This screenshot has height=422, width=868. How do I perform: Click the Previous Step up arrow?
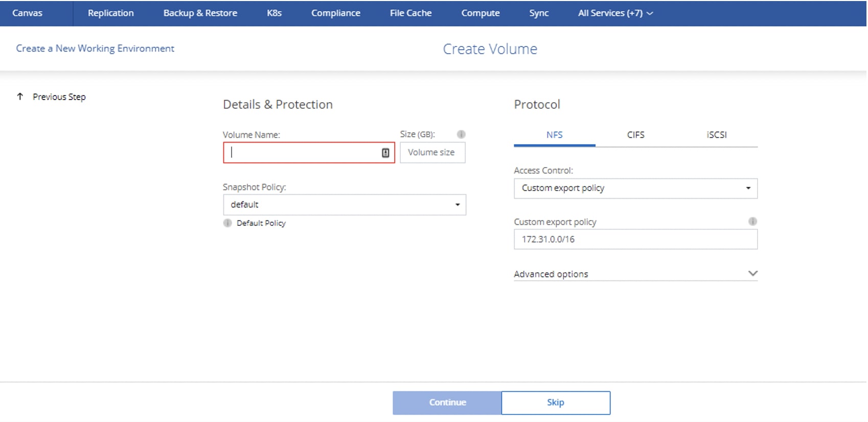pyautogui.click(x=20, y=97)
